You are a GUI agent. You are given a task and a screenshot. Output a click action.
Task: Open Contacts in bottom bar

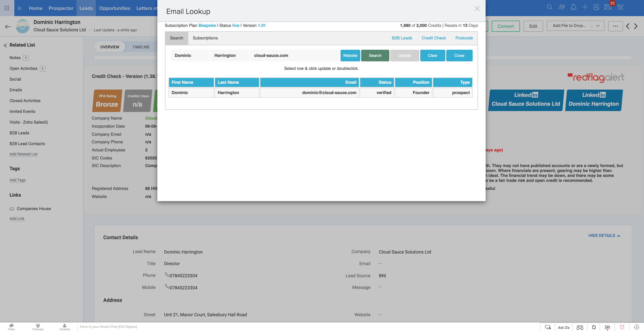point(64,327)
